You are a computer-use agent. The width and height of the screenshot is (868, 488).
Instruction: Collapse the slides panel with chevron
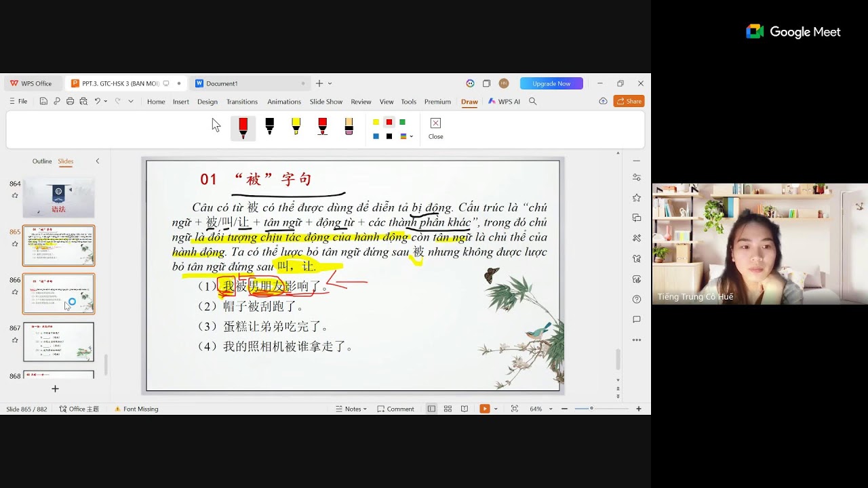97,161
